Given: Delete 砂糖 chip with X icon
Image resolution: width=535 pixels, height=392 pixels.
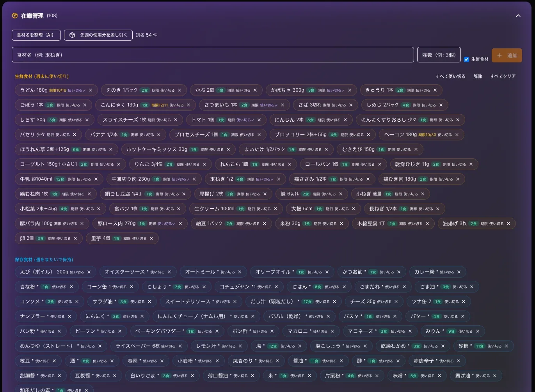Looking at the screenshot, I should [x=507, y=346].
